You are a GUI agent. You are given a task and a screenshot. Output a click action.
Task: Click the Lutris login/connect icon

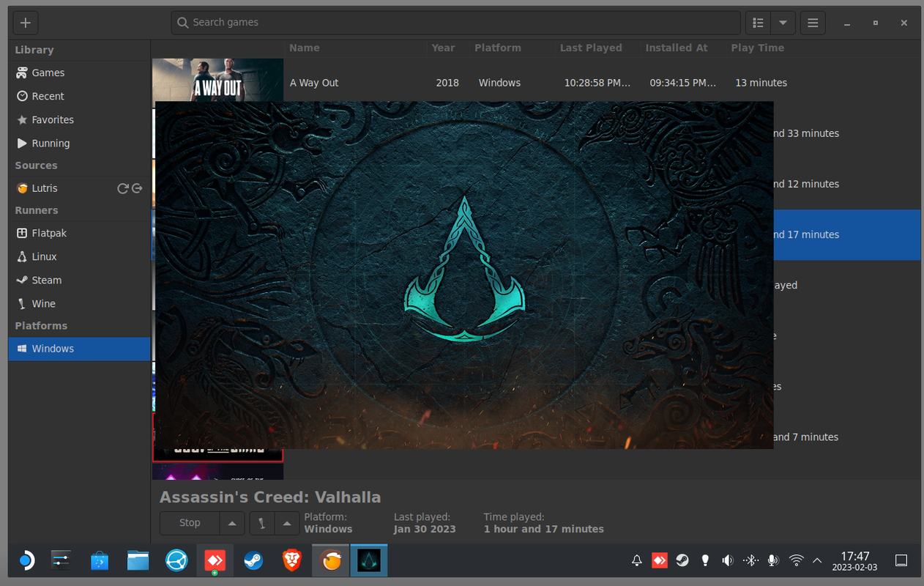point(137,188)
